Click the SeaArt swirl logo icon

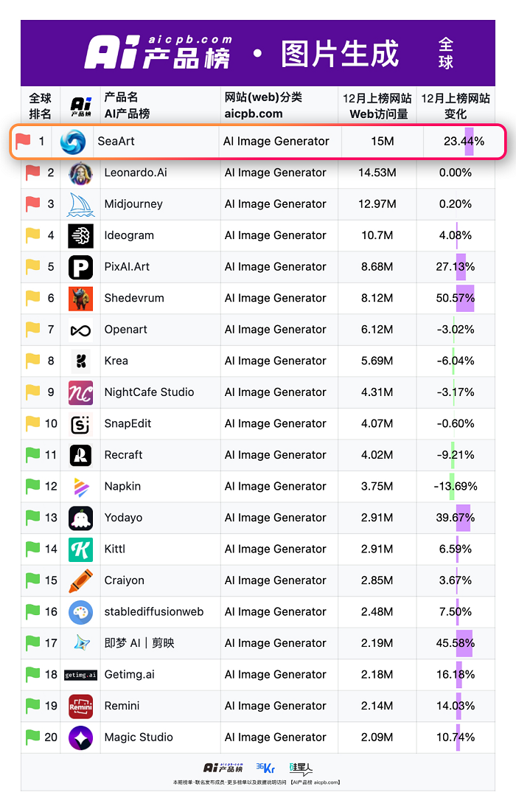(73, 142)
